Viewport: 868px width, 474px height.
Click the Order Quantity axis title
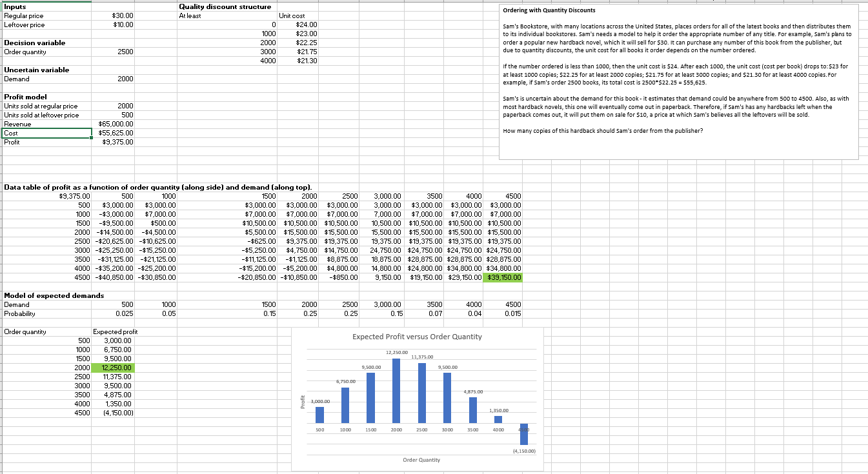tap(423, 460)
